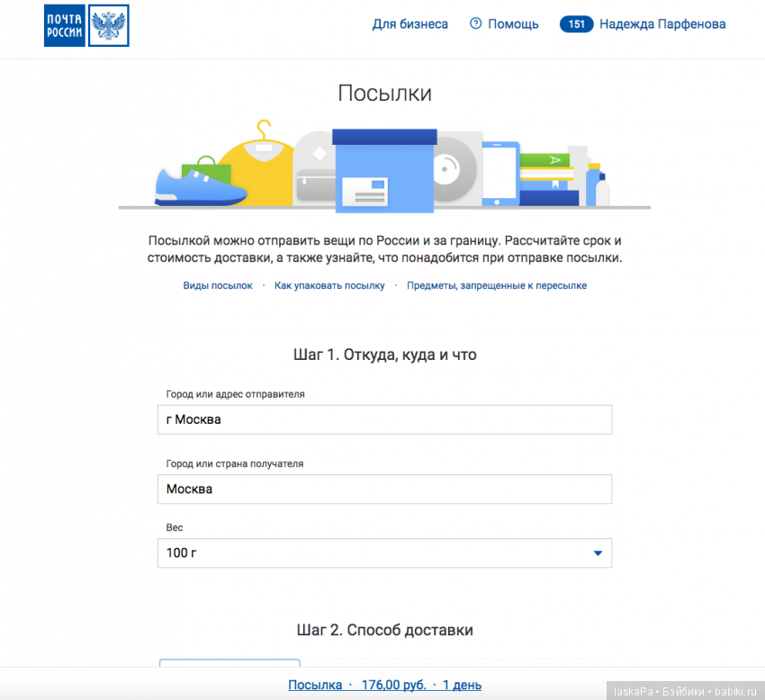Click the Посылка 176,00 руб. summary link
This screenshot has height=700, width=765.
click(384, 685)
